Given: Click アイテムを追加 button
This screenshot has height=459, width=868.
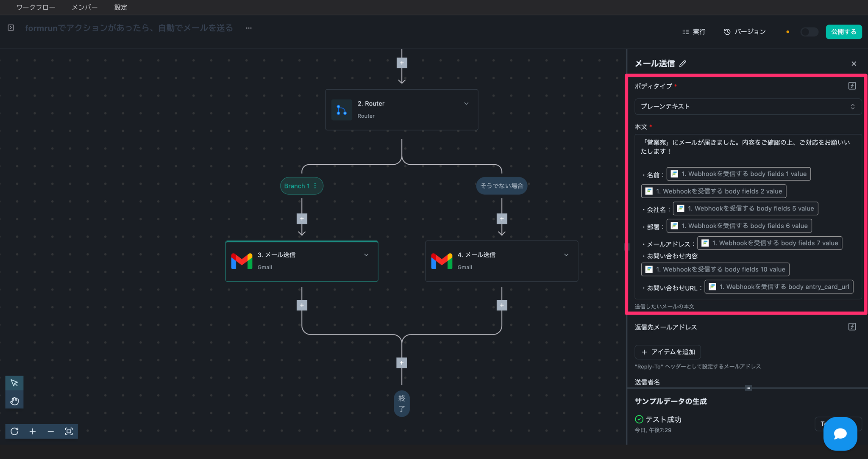Looking at the screenshot, I should tap(668, 352).
